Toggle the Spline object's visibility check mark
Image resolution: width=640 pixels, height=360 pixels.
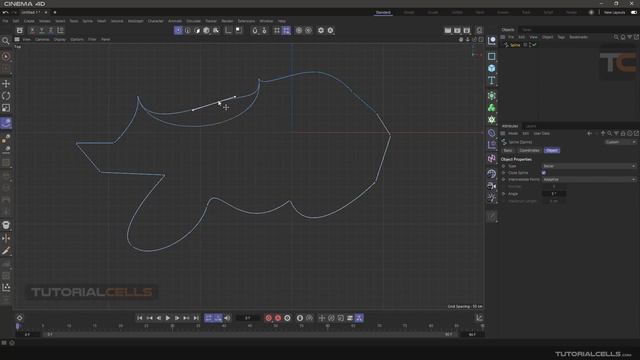(533, 45)
